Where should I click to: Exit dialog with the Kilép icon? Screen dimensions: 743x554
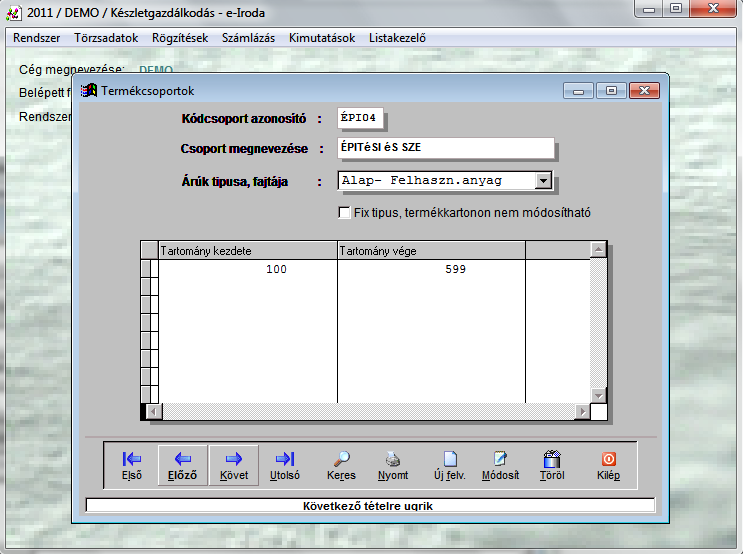(x=608, y=465)
